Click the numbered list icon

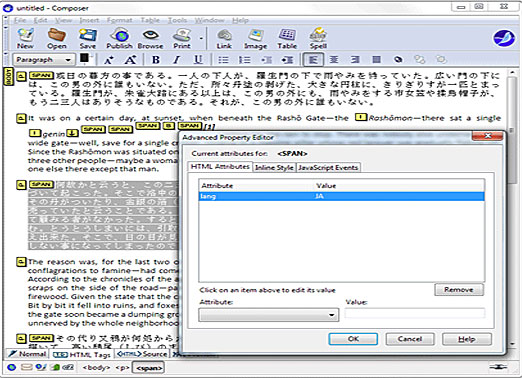tap(244, 60)
